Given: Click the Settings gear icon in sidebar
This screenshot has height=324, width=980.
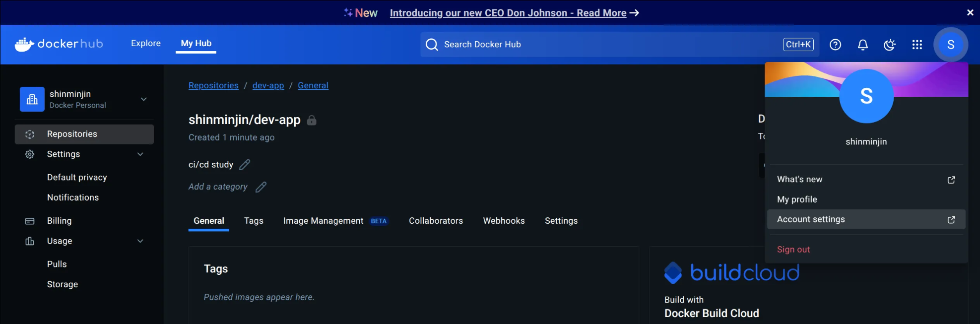Looking at the screenshot, I should tap(30, 154).
